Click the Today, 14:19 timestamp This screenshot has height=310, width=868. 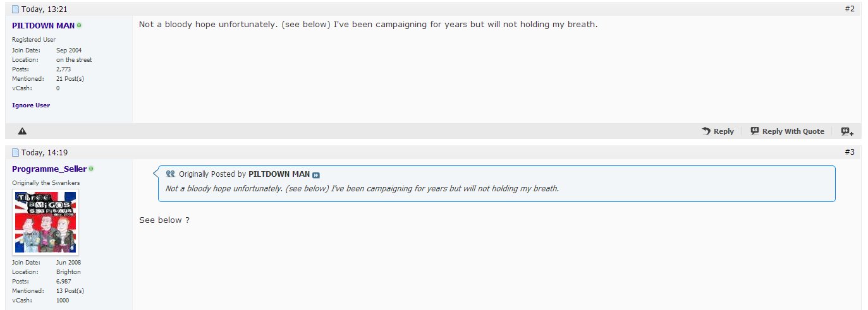tap(44, 152)
